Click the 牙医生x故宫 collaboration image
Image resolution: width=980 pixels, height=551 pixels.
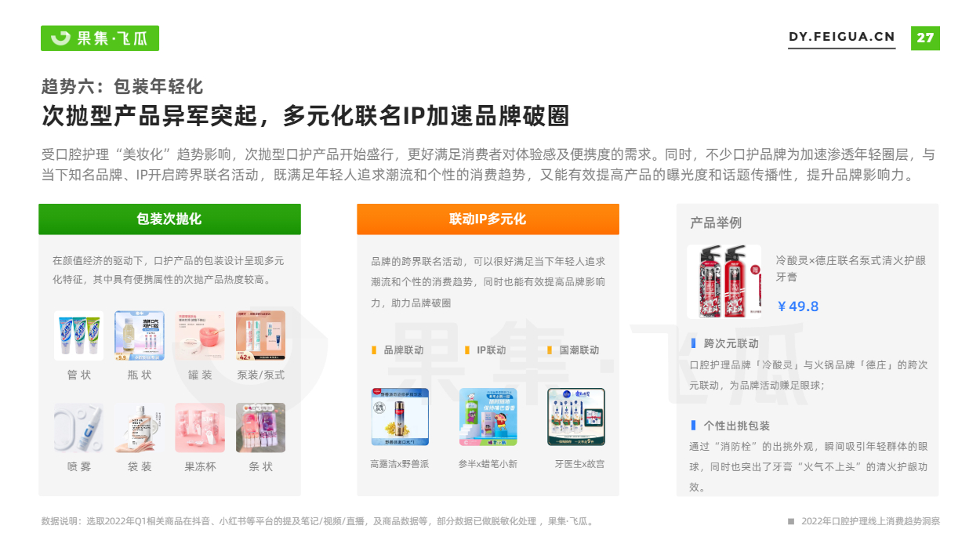[x=576, y=417]
